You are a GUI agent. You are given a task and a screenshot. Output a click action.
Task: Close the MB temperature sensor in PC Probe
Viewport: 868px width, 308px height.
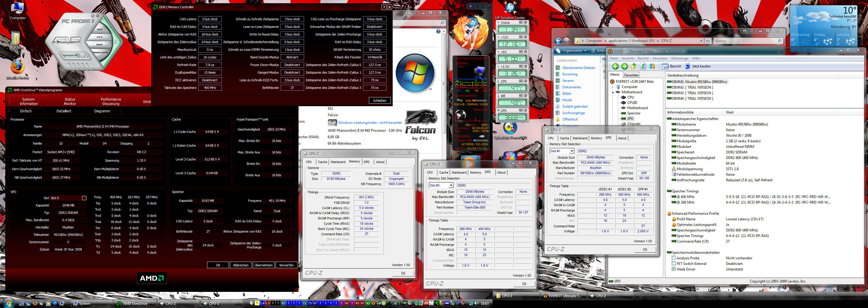525,96
